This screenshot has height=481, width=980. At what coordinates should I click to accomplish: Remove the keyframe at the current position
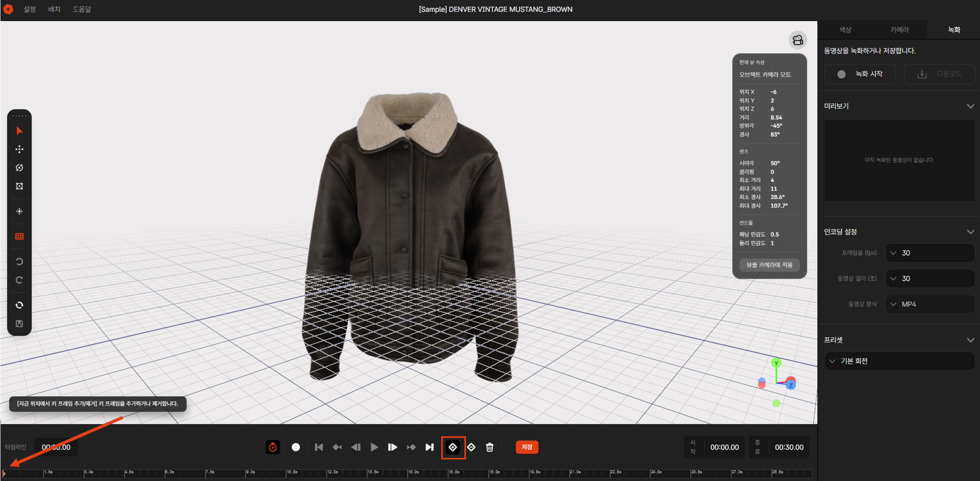(471, 447)
